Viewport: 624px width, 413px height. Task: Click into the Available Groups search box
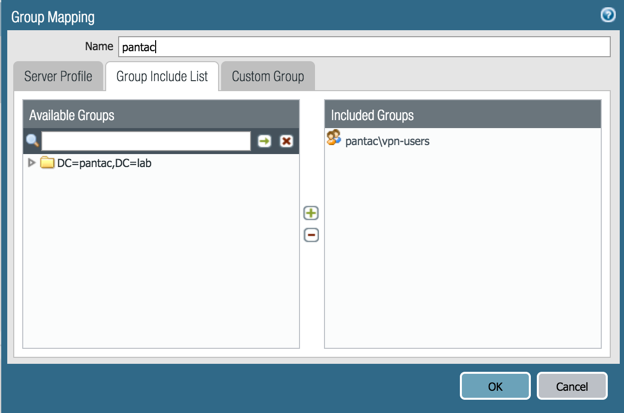tap(146, 141)
